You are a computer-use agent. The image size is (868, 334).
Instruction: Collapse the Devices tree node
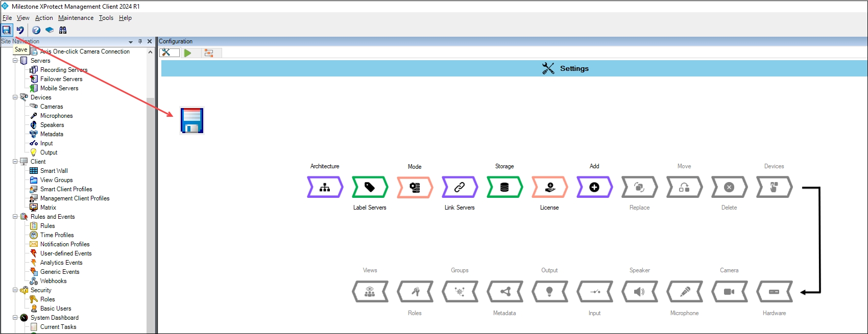click(x=15, y=97)
